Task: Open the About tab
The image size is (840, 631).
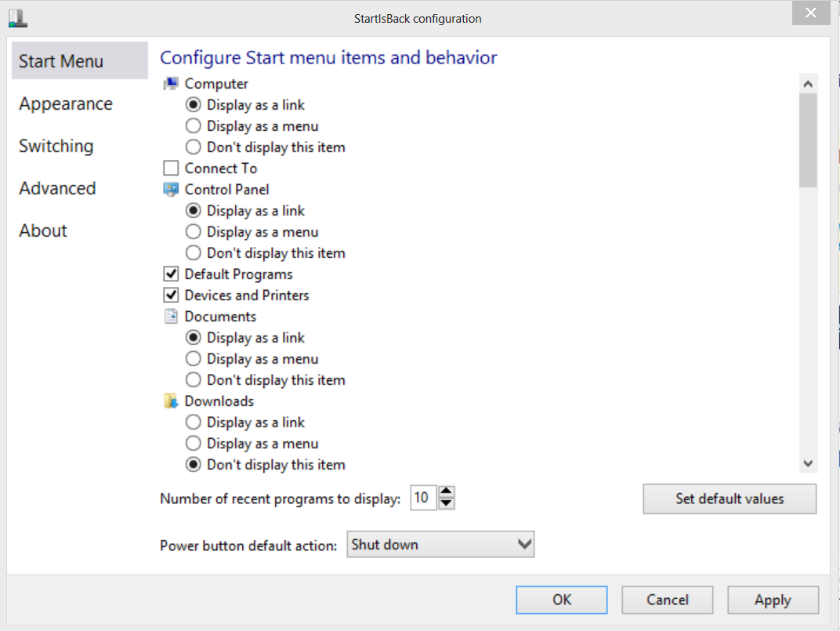Action: point(43,230)
